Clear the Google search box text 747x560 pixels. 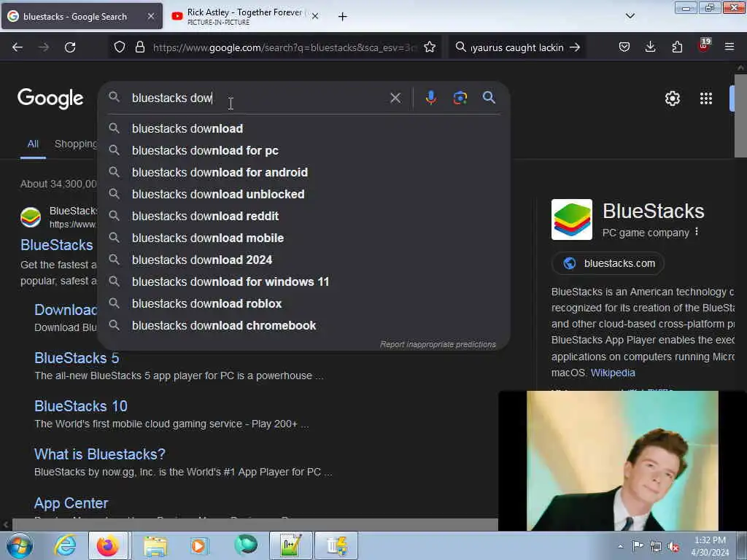point(395,98)
